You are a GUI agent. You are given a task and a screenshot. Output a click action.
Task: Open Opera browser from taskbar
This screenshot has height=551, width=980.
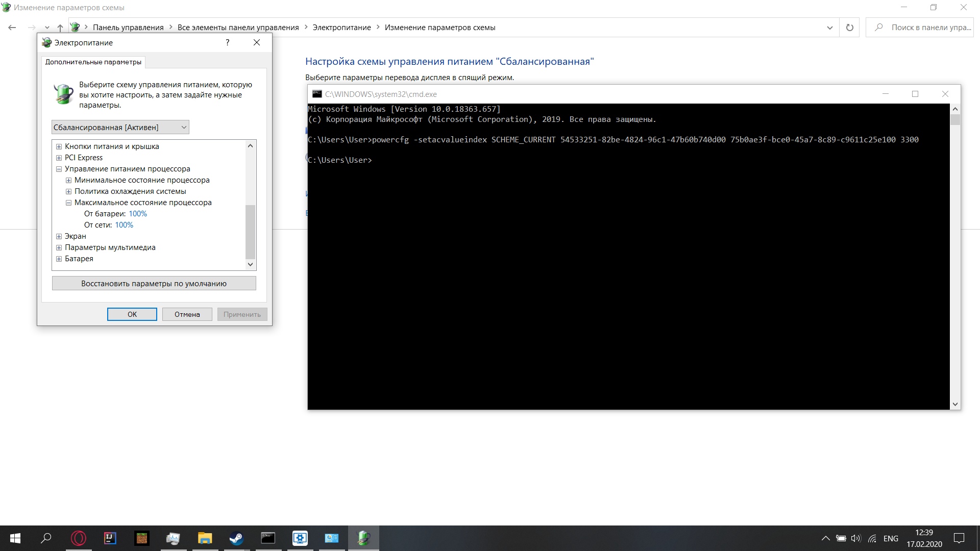click(x=79, y=538)
